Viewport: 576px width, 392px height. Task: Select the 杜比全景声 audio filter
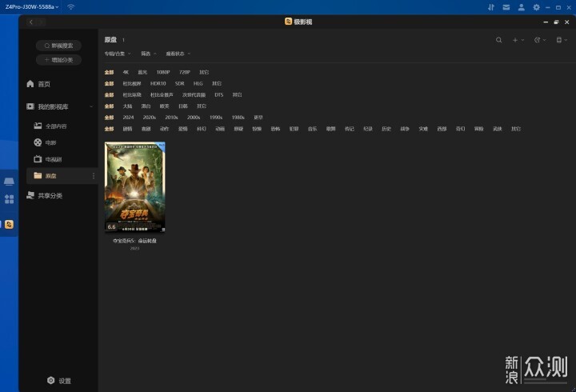pos(162,94)
